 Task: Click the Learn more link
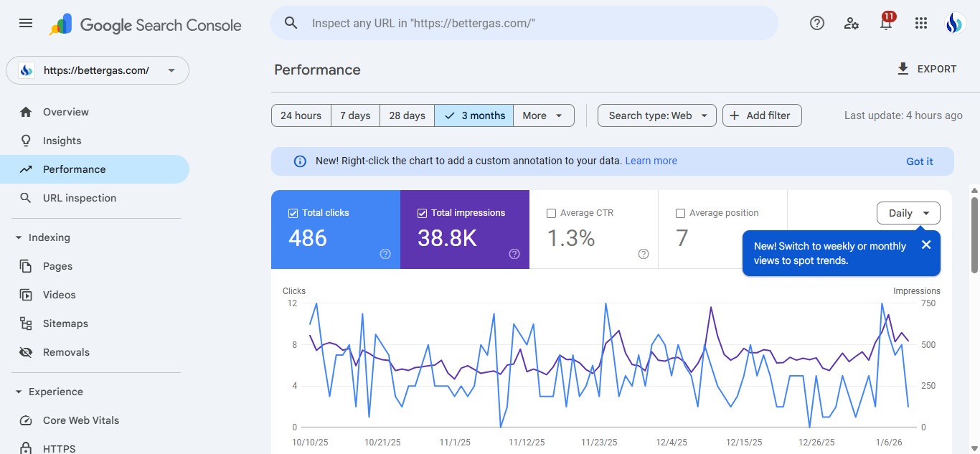(x=651, y=161)
